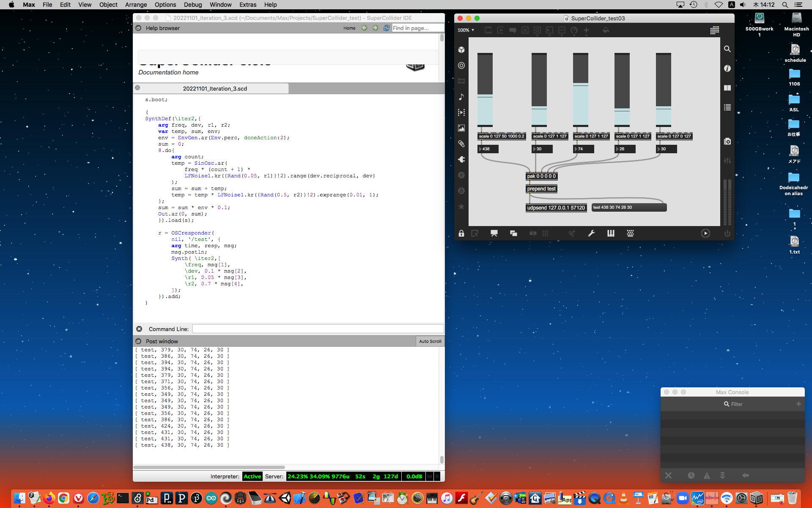The image size is (812, 508).
Task: Click the Images browser sidebar icon
Action: [461, 128]
